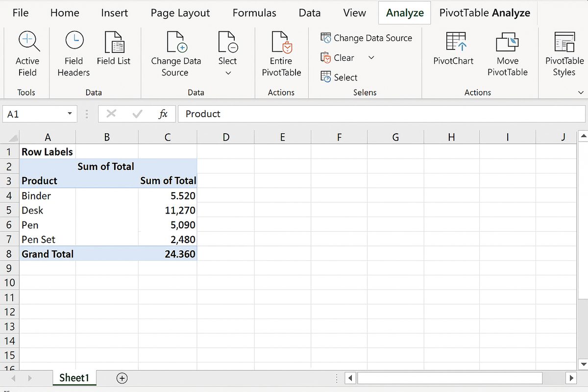The width and height of the screenshot is (588, 392).
Task: Click the vertical scrollbar up arrow
Action: [583, 136]
